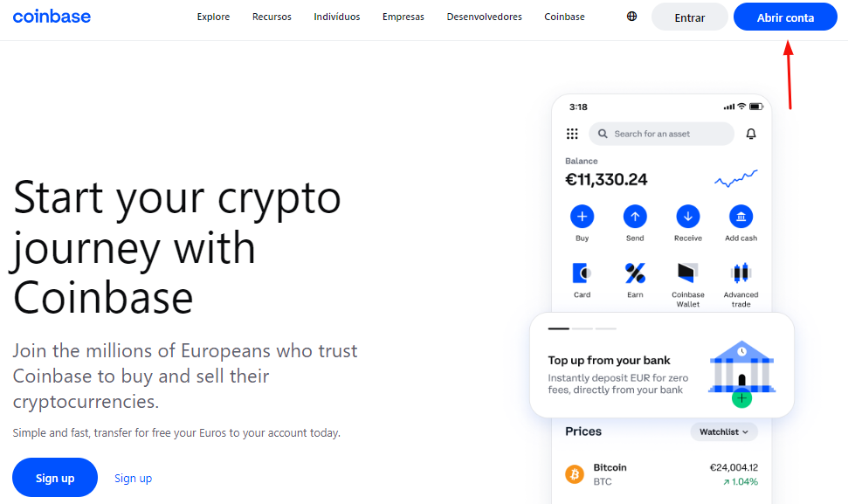
Task: Tap the Add cash bank icon
Action: (741, 217)
